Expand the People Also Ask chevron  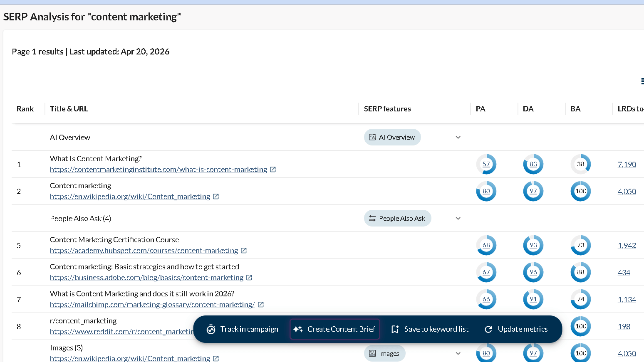point(458,218)
